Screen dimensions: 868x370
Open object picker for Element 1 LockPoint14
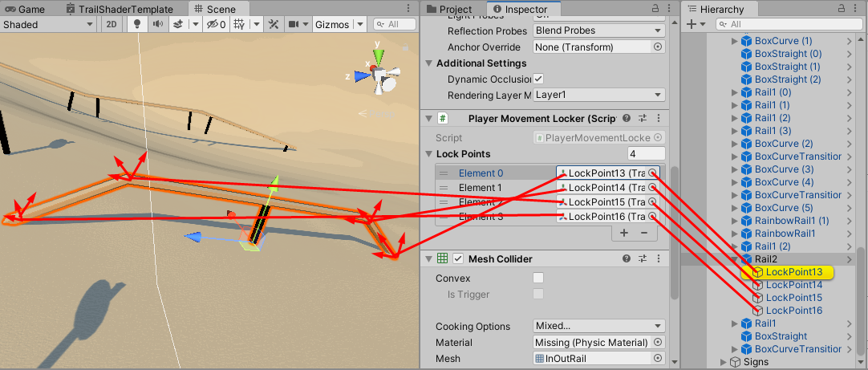tap(653, 188)
